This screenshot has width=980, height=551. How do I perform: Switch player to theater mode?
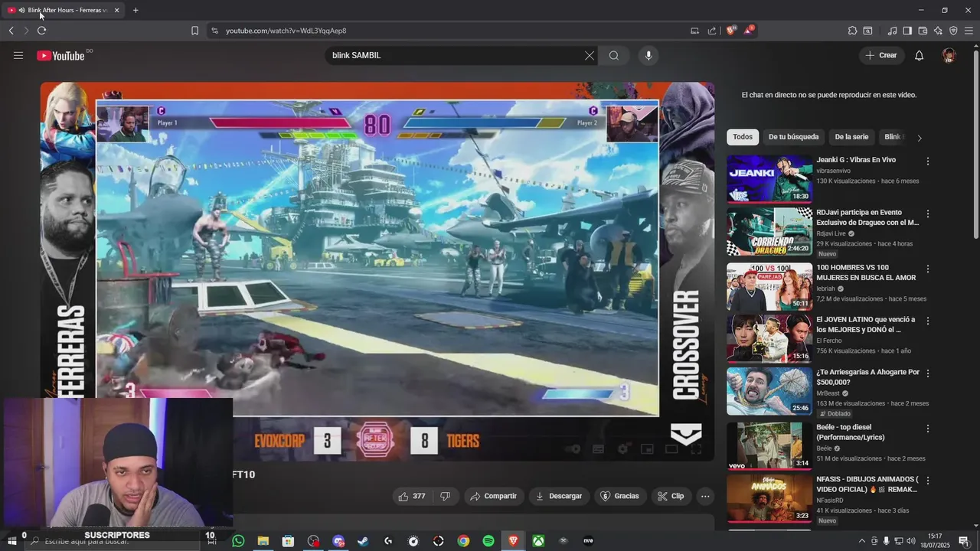671,449
